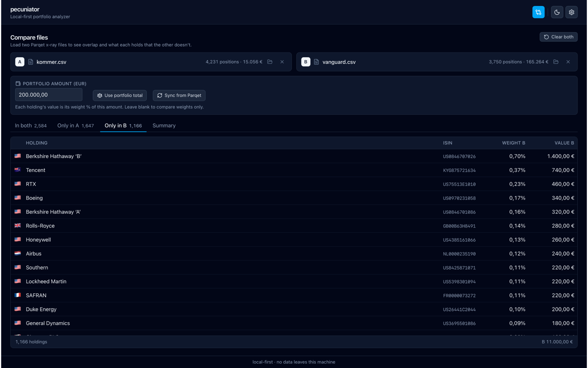Screen dimensions: 588x368
Task: Click wallet icon beside Portfolio Amount label
Action: (18, 83)
